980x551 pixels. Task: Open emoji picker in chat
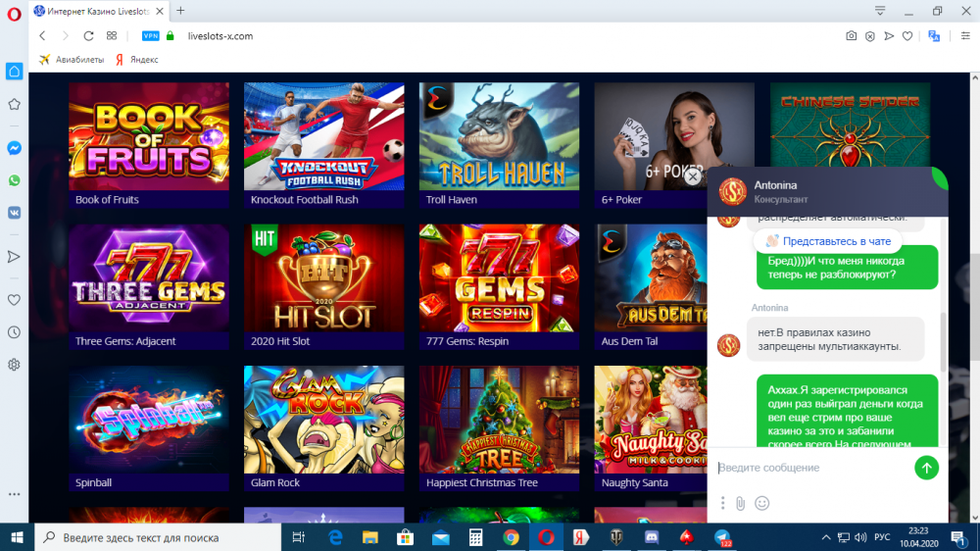761,503
